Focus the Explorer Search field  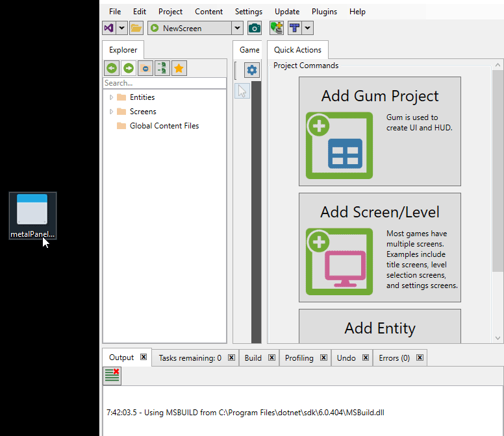point(164,83)
